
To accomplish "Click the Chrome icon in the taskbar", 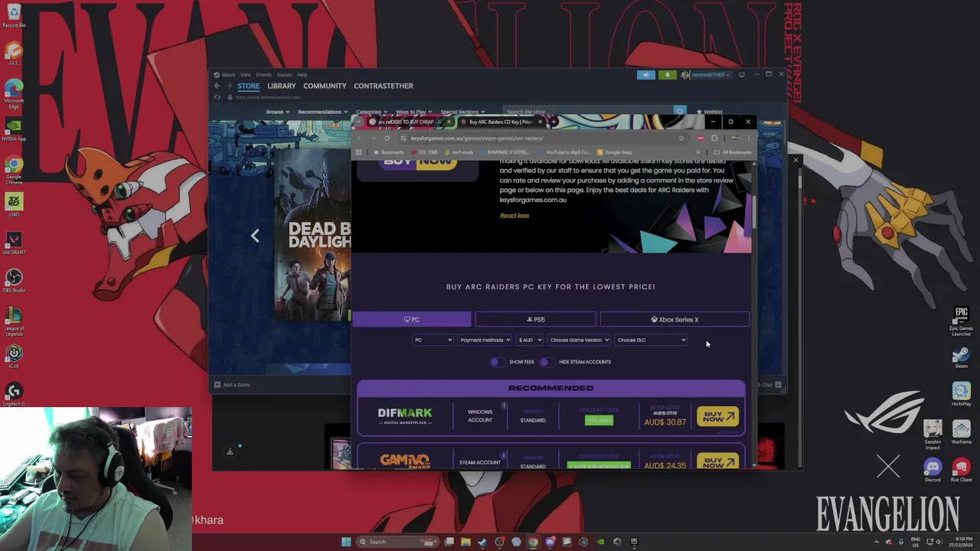I will click(x=533, y=542).
